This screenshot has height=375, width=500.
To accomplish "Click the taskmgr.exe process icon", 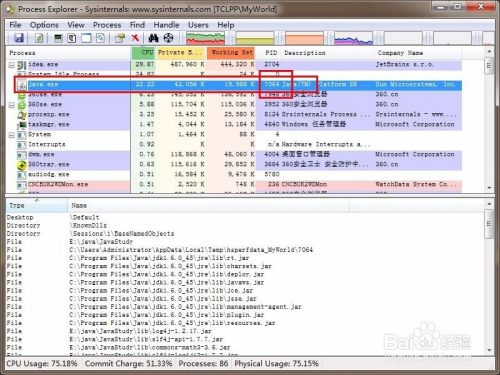I will tap(22, 125).
